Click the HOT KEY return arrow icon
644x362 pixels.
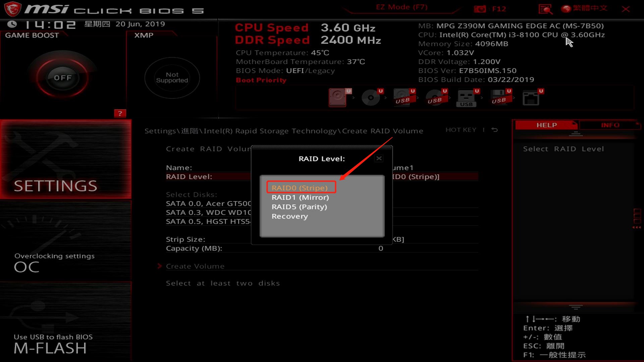click(x=494, y=130)
